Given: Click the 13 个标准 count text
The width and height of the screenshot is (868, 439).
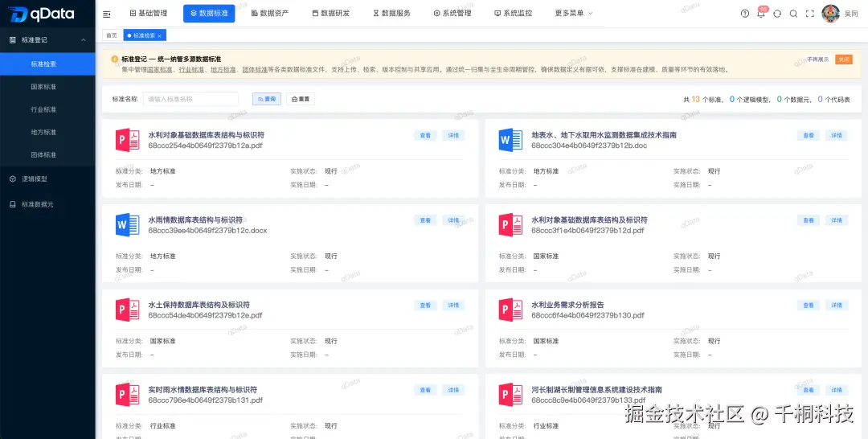Looking at the screenshot, I should click(707, 100).
